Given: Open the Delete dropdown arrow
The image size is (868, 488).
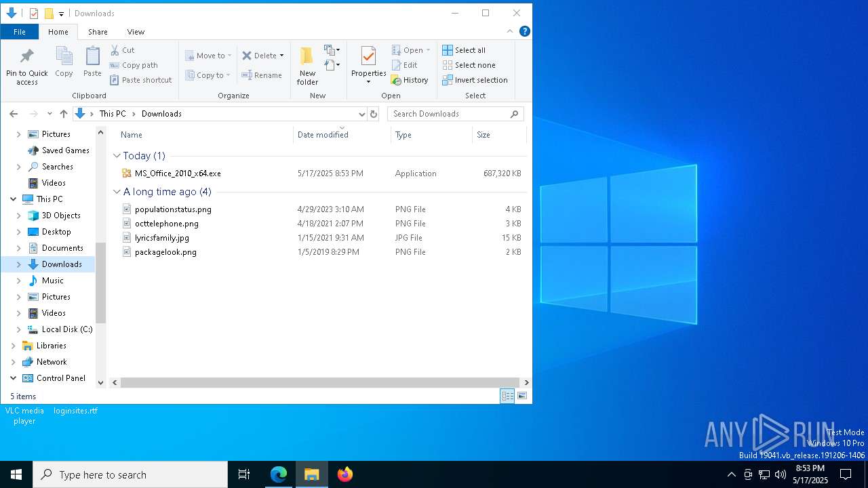Looking at the screenshot, I should 281,56.
